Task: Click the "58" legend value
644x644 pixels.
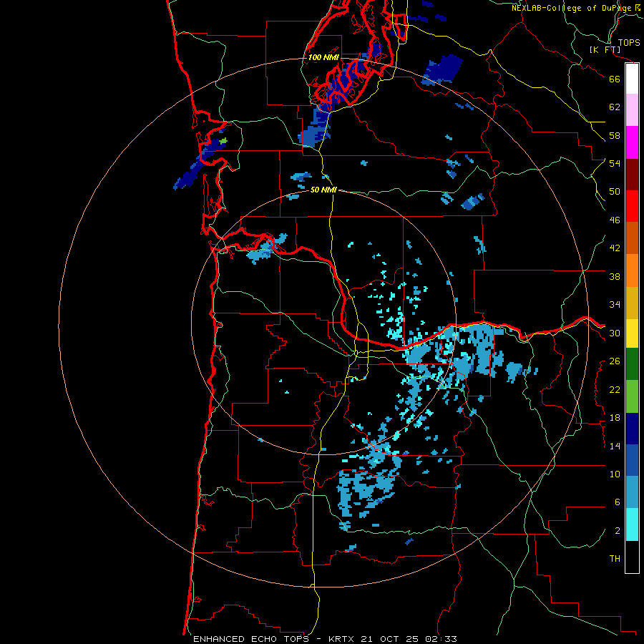Action: click(x=615, y=135)
